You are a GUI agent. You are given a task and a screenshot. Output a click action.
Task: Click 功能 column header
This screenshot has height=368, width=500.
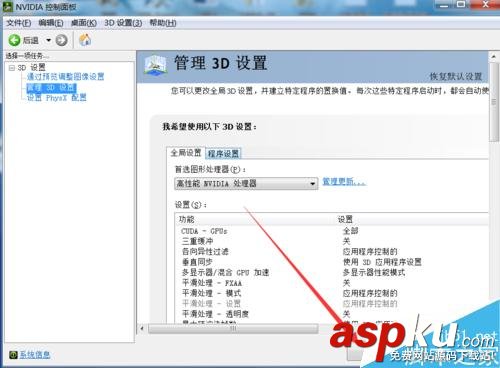tap(187, 219)
